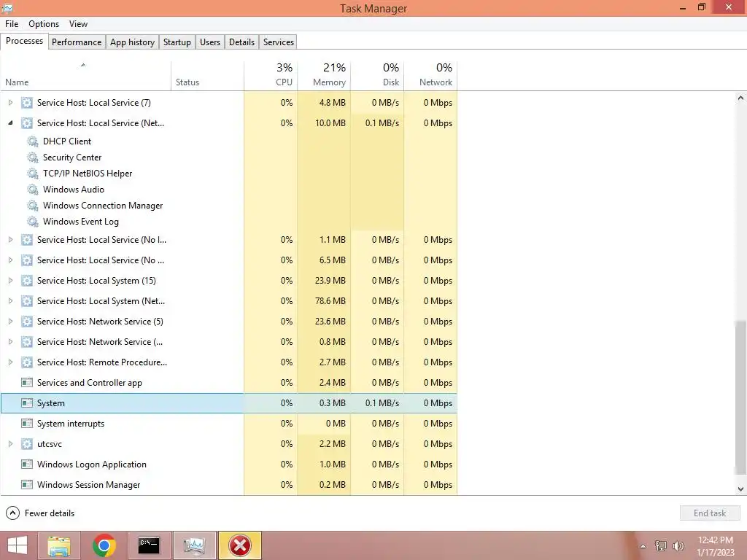Click the network tray icon
Screen dimensions: 747x560
(x=661, y=546)
